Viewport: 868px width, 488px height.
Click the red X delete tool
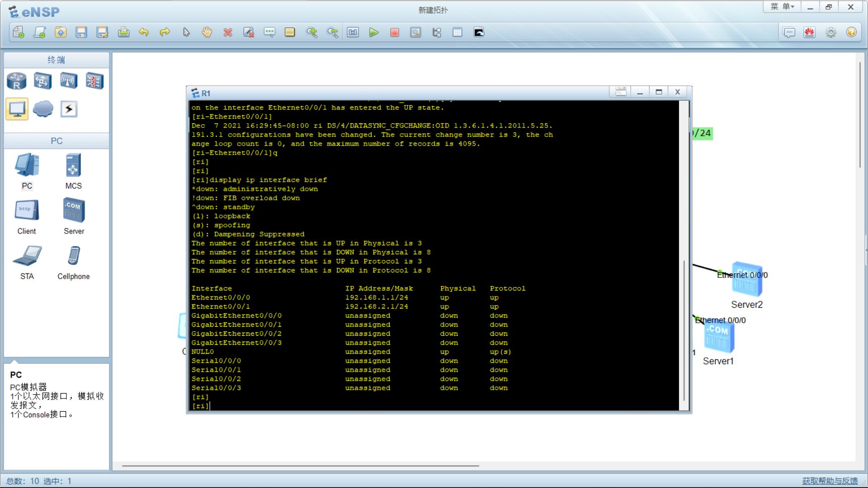click(228, 32)
